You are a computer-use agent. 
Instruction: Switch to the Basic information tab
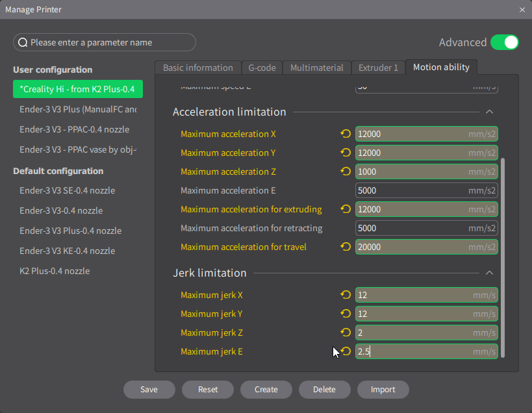point(197,68)
